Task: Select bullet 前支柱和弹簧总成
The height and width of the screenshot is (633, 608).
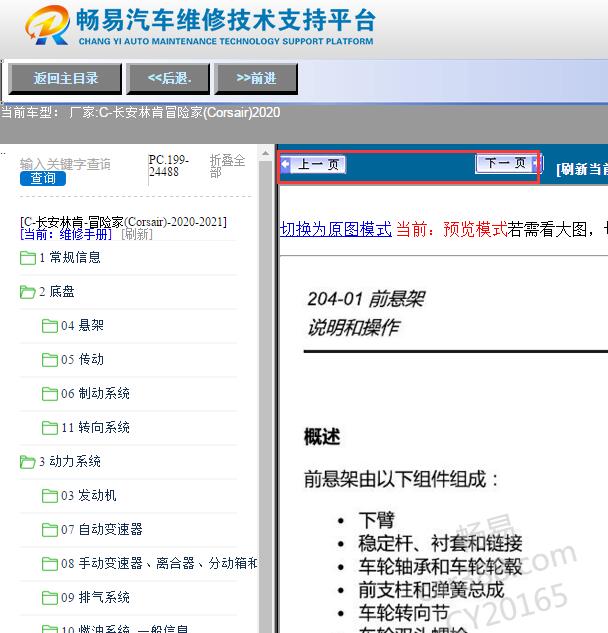Action: click(x=431, y=590)
